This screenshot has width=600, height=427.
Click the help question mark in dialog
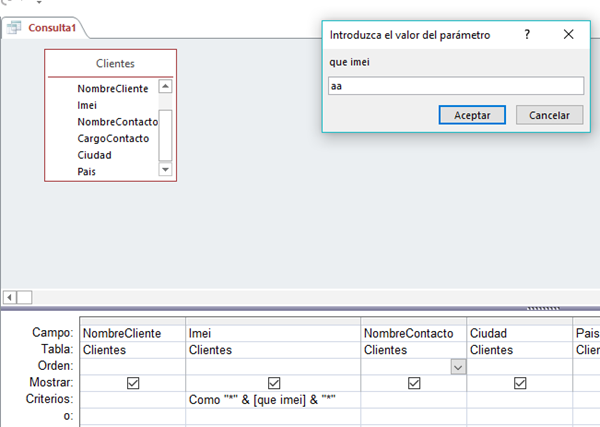[527, 34]
